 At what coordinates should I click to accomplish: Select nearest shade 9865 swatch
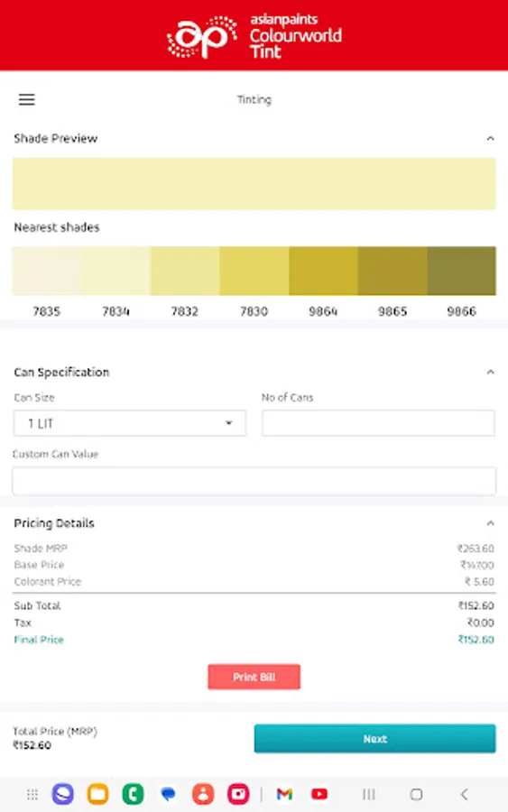pos(393,271)
